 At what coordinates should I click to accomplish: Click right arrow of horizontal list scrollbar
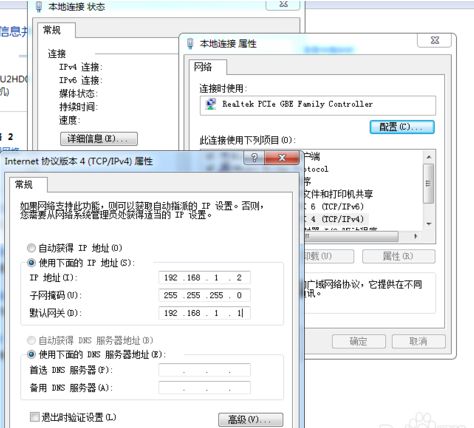click(x=415, y=236)
